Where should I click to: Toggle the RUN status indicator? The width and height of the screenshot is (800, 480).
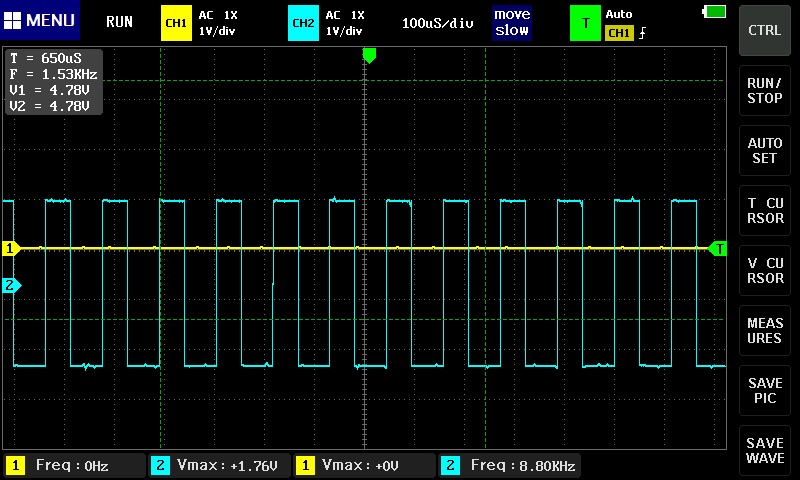coord(119,22)
